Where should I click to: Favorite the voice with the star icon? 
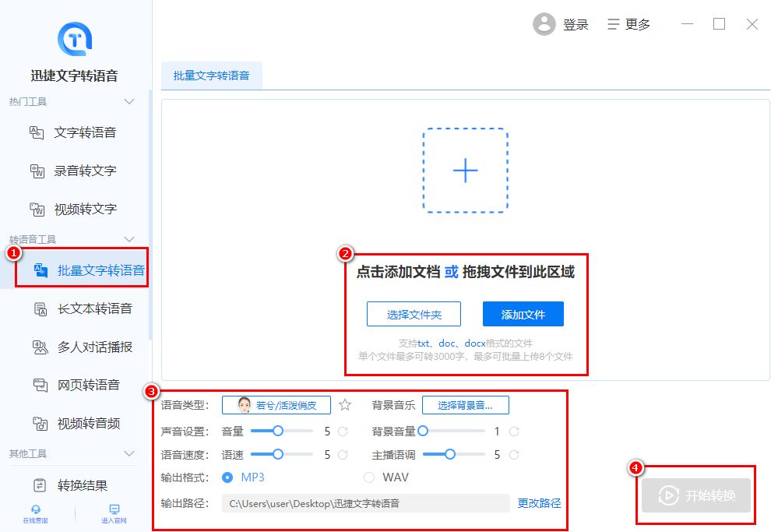[345, 405]
